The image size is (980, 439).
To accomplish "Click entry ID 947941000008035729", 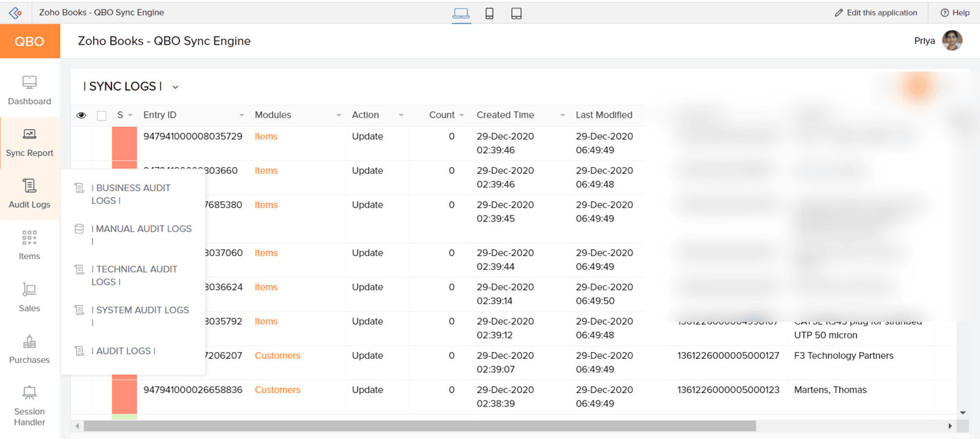I will 193,137.
